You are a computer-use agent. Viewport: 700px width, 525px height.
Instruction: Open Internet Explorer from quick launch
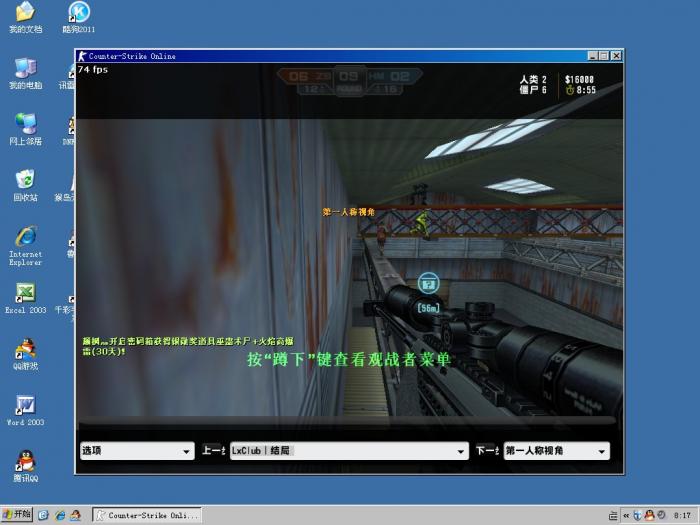(x=60, y=515)
